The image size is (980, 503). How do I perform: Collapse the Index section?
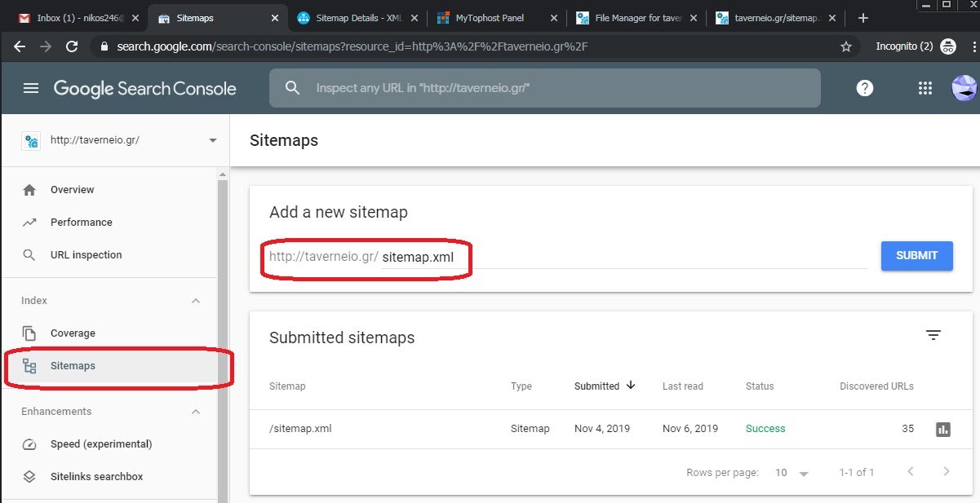196,301
